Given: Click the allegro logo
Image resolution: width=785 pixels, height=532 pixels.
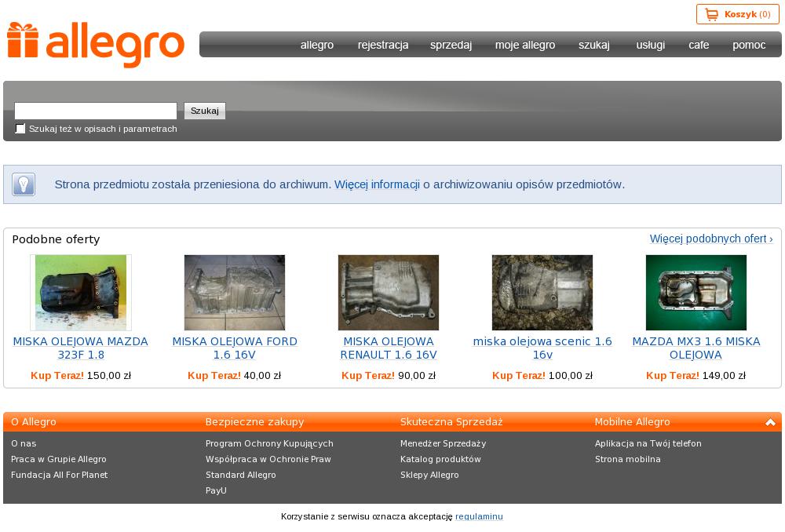Looking at the screenshot, I should [96, 44].
